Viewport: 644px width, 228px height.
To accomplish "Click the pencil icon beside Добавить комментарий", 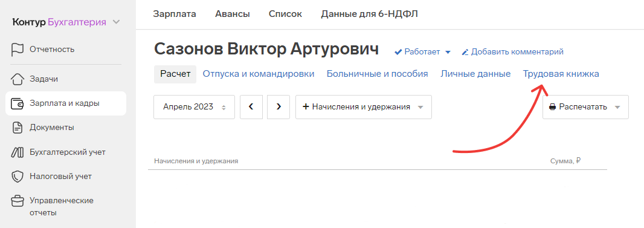I will point(465,52).
